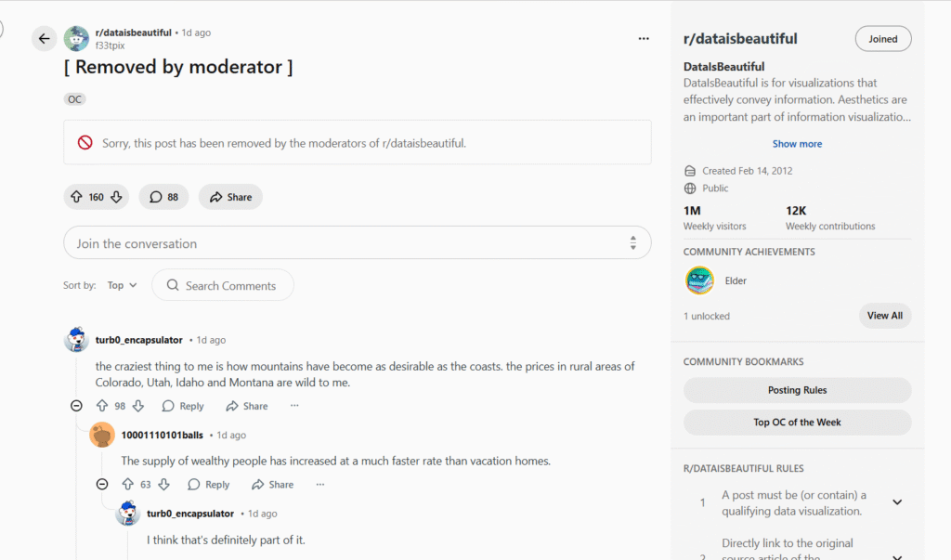Viewport: 951px width, 560px height.
Task: Downvote the removed post
Action: point(116,197)
